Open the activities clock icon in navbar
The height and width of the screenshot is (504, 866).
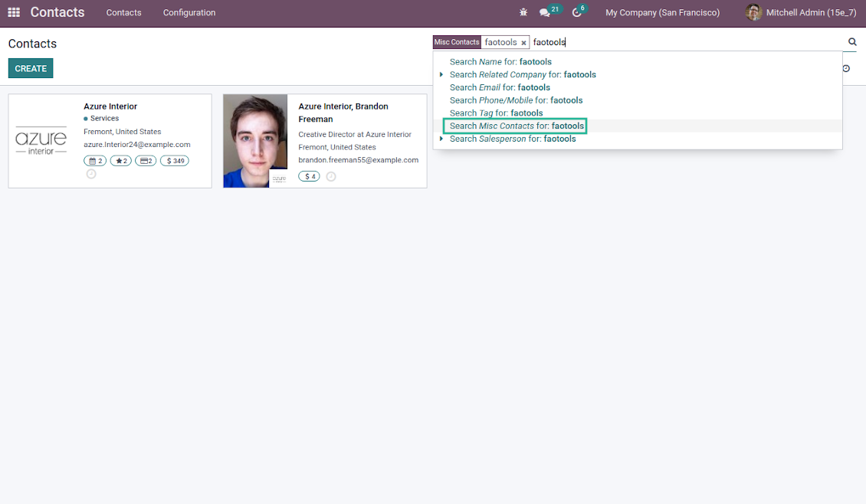[x=577, y=13]
